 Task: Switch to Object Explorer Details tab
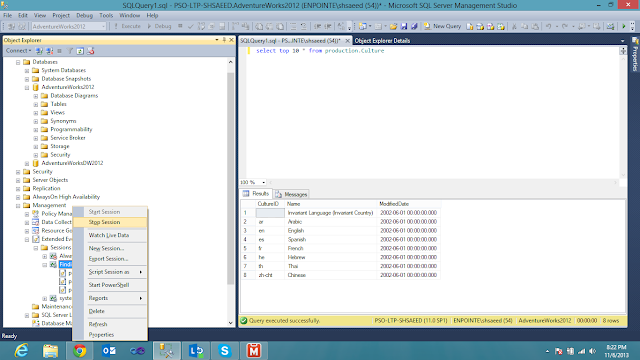click(382, 40)
